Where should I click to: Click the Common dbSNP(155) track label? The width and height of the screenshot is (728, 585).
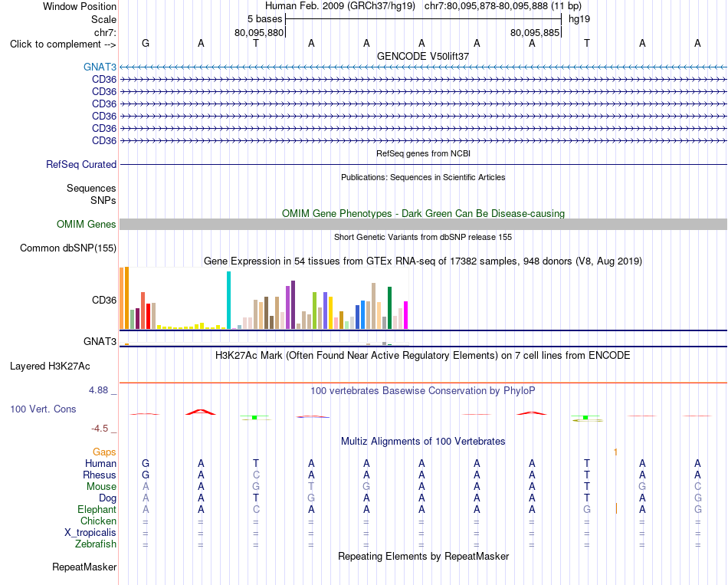pos(68,248)
